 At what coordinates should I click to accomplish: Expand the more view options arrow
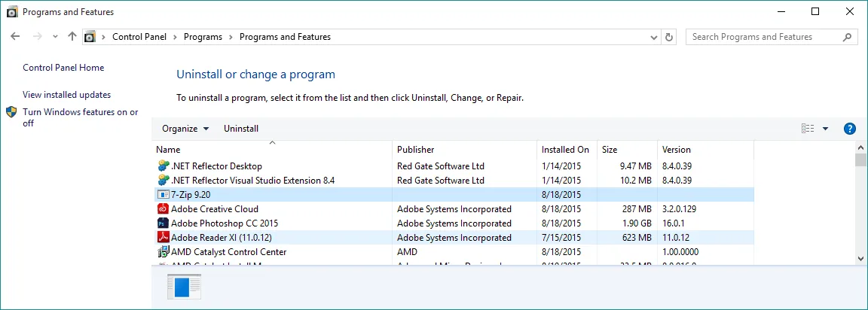point(825,129)
